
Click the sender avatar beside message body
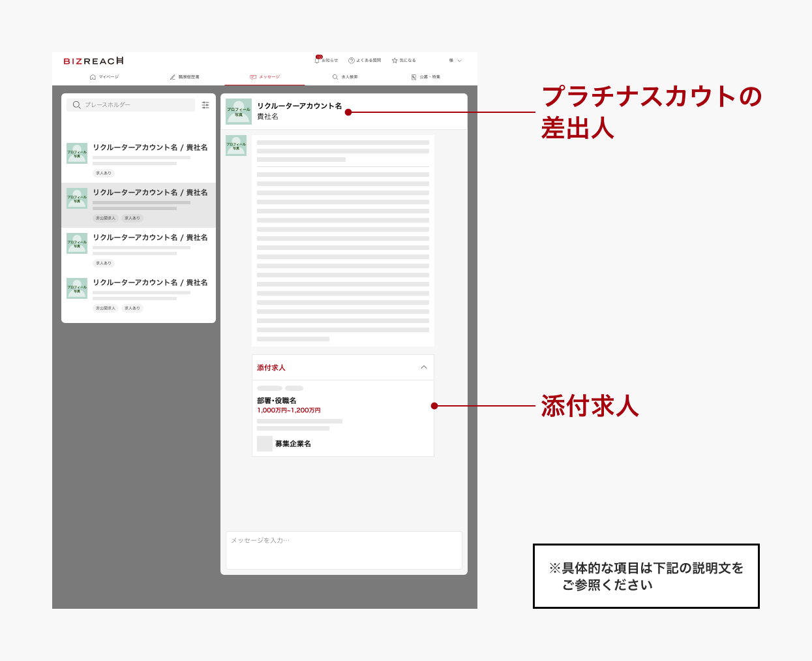pyautogui.click(x=236, y=146)
